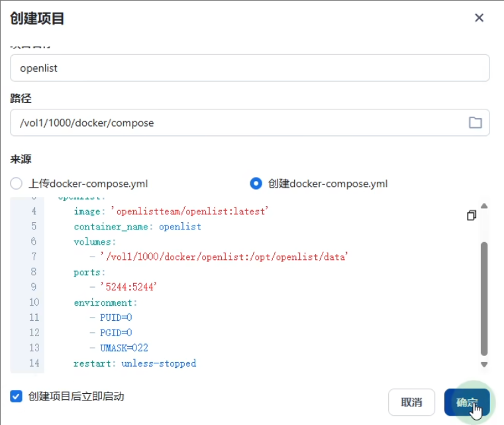Click the 取消 button
The width and height of the screenshot is (504, 425).
(411, 402)
